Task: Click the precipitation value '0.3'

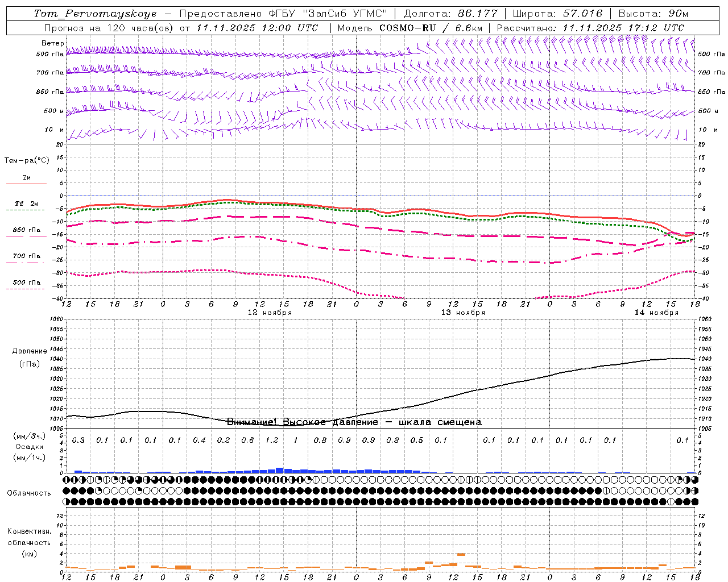Action: pos(78,440)
